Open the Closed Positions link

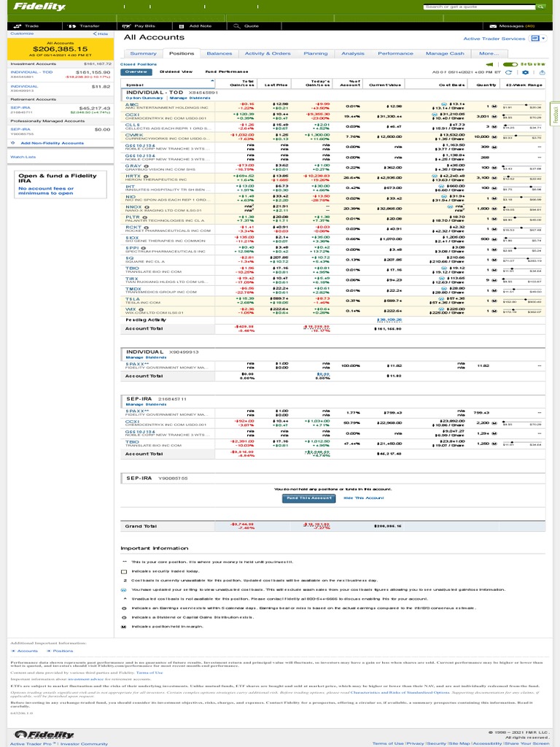coord(139,64)
